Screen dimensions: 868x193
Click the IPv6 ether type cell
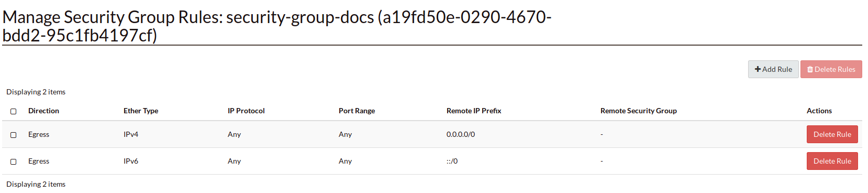click(131, 161)
